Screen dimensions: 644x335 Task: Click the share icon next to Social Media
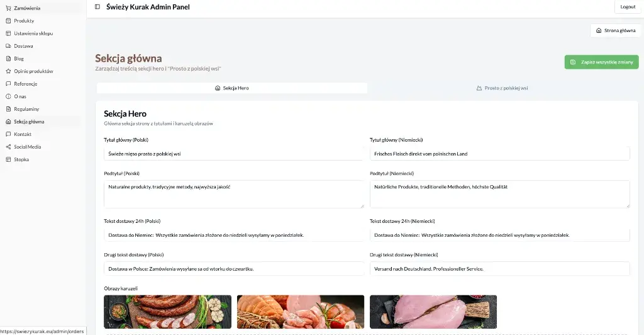point(8,147)
